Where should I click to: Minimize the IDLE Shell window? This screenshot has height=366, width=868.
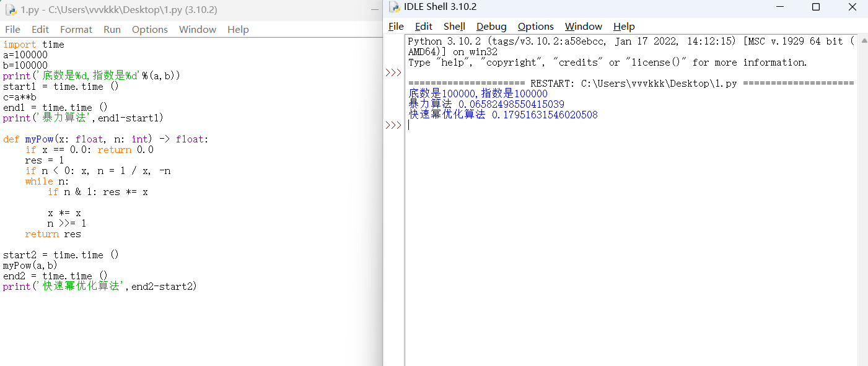click(x=780, y=7)
